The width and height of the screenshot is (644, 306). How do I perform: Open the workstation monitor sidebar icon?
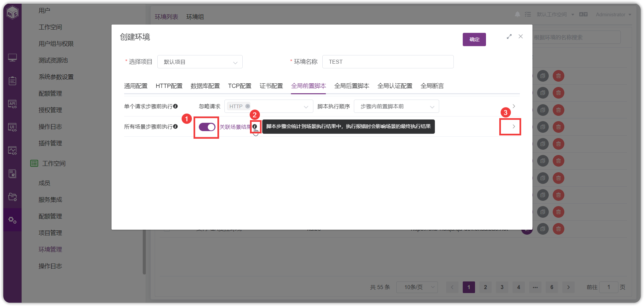tap(12, 58)
